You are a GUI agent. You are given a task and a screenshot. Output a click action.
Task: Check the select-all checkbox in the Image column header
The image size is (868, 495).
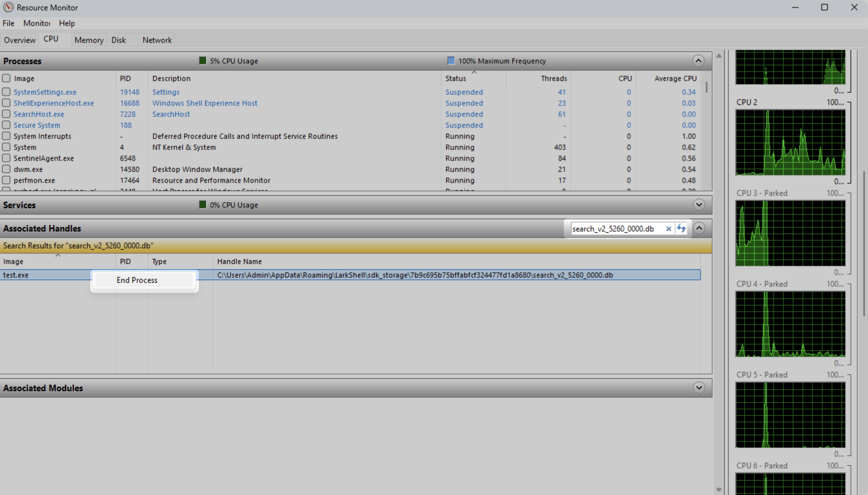click(6, 78)
